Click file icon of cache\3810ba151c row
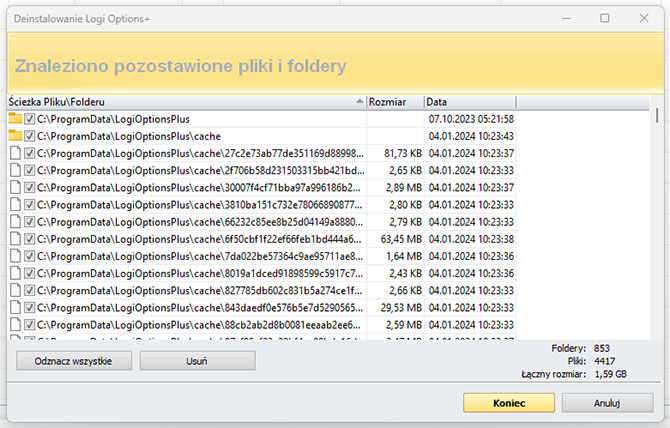This screenshot has height=428, width=670. (x=15, y=205)
